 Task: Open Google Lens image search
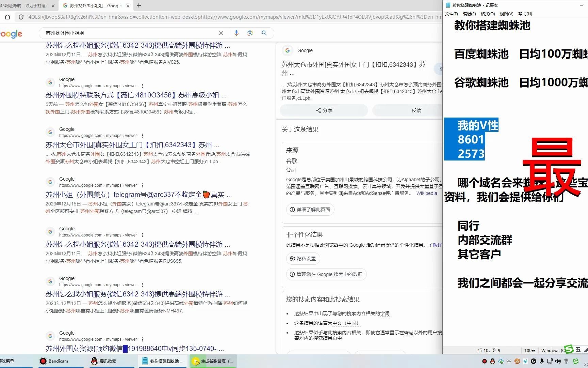[x=250, y=33]
